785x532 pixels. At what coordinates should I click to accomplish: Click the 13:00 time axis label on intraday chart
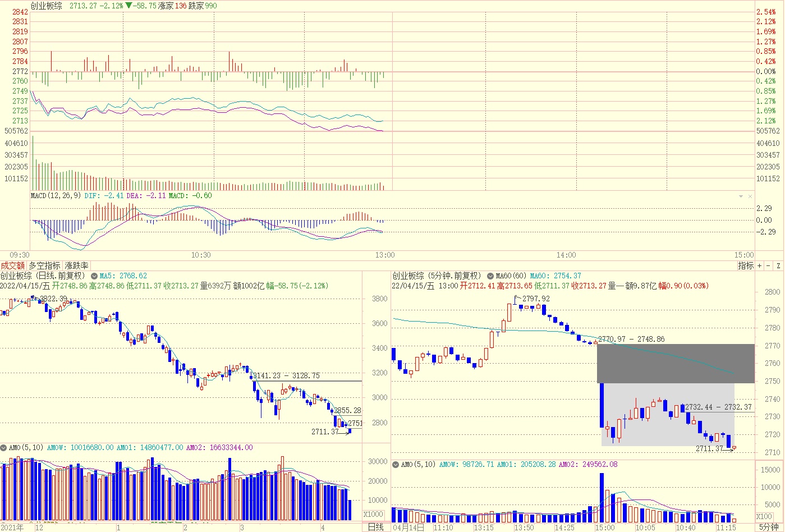[385, 255]
